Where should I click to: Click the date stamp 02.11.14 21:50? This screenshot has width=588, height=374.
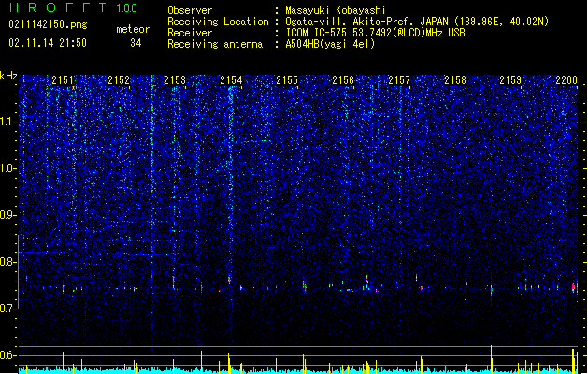pyautogui.click(x=48, y=43)
